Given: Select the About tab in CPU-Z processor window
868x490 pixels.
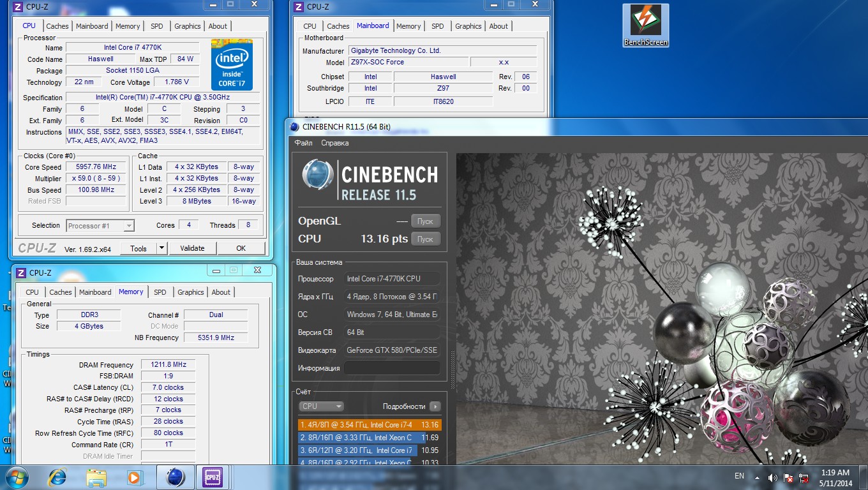Looking at the screenshot, I should pos(218,26).
